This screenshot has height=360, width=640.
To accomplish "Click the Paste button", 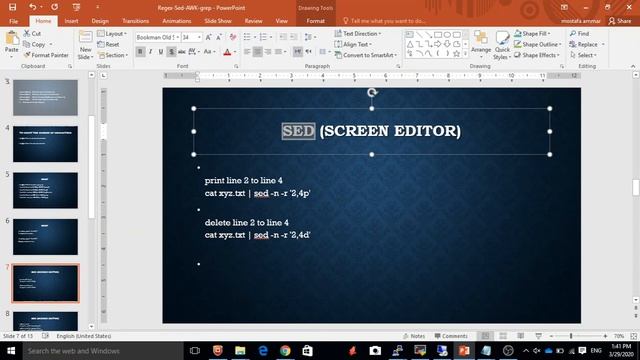I will click(x=12, y=43).
